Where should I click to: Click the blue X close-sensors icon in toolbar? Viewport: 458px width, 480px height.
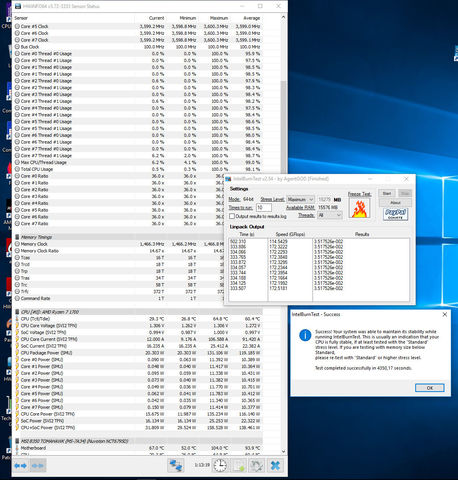275,465
